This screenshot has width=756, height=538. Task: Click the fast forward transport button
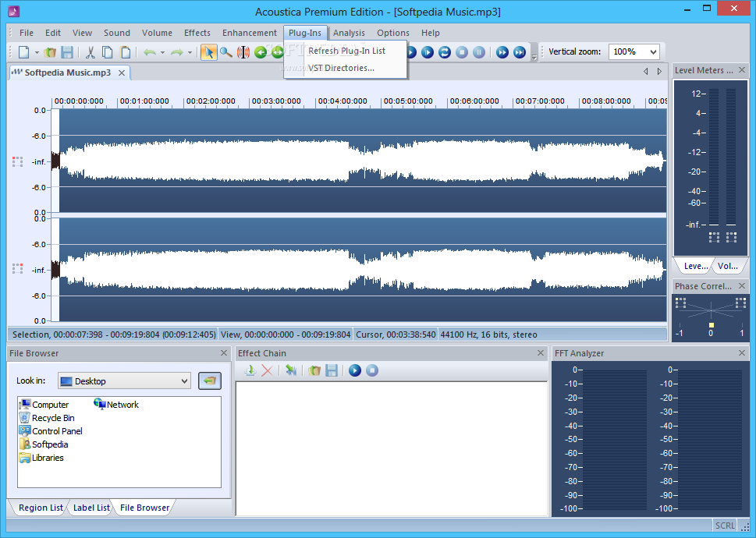tap(502, 52)
